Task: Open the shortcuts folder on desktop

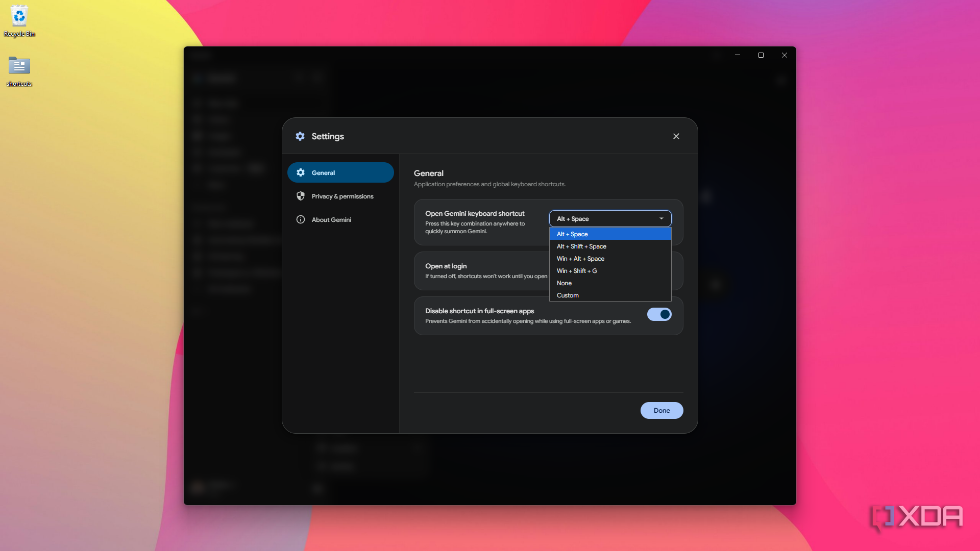Action: (x=19, y=71)
